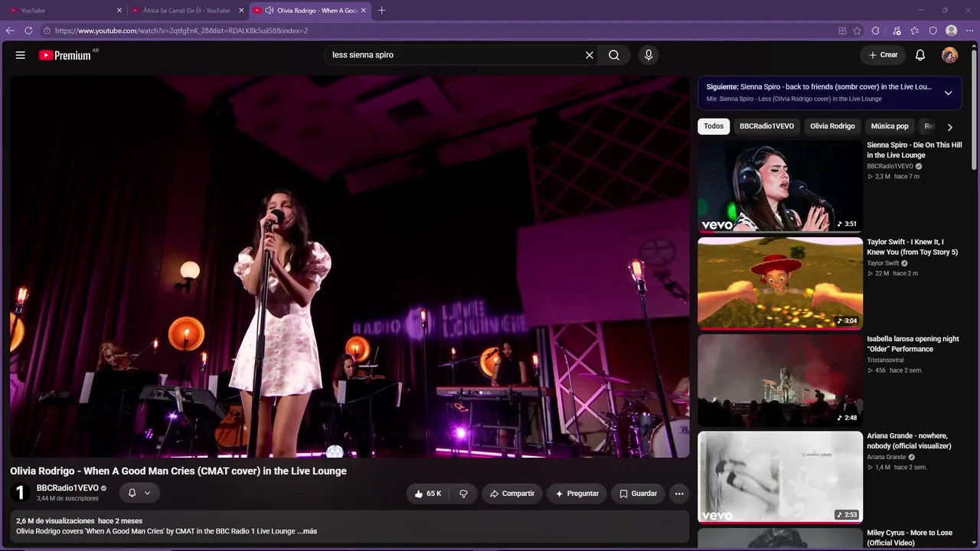Add this page to favorites star
The height and width of the screenshot is (551, 980).
pos(857,31)
